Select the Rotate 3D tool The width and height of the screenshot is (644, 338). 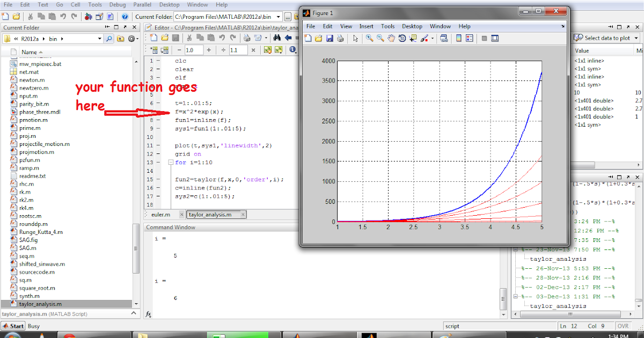click(x=402, y=38)
